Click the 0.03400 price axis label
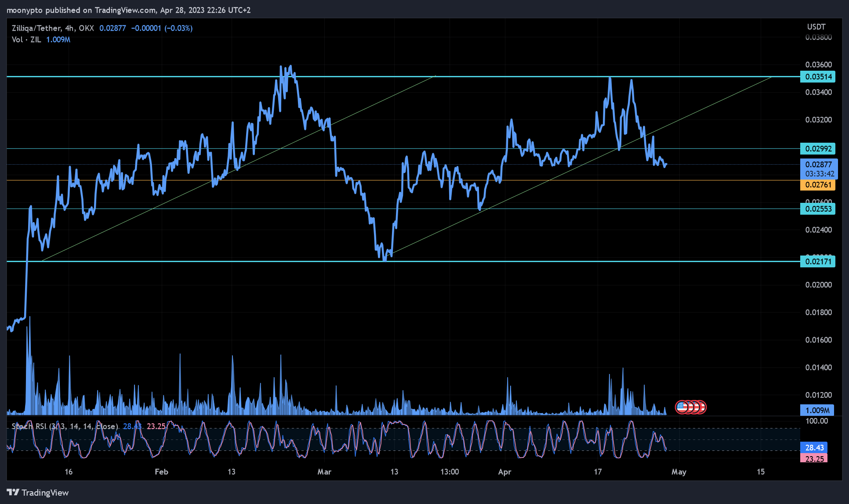Screen dimensions: 849x504 pyautogui.click(x=818, y=92)
